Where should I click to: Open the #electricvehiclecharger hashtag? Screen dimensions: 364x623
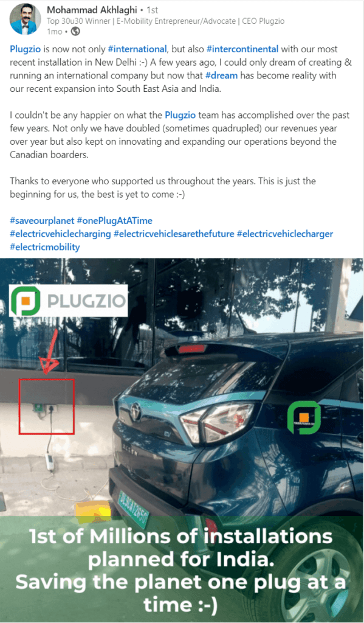285,234
